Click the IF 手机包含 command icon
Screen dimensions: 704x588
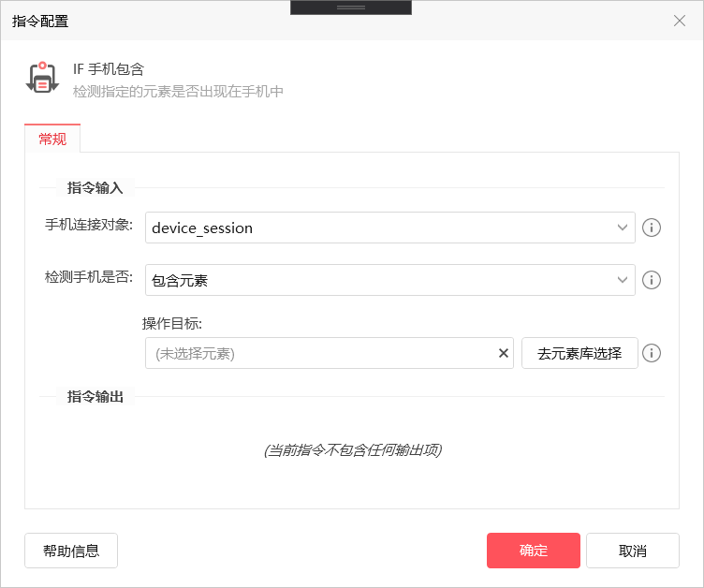click(42, 78)
